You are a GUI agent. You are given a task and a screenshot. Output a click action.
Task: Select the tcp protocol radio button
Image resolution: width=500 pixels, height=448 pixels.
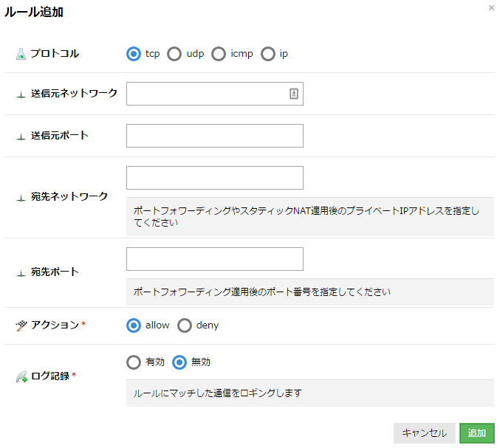[134, 54]
